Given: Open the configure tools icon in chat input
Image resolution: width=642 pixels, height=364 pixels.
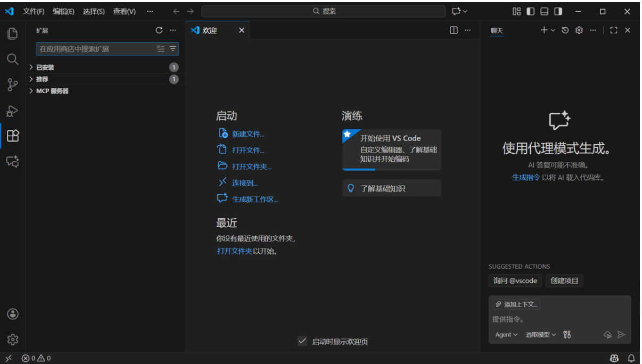Looking at the screenshot, I should [x=567, y=334].
